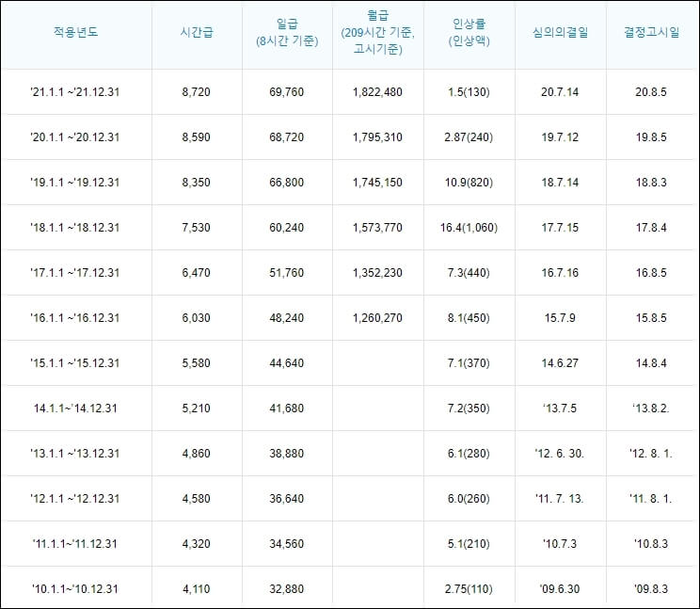This screenshot has height=609, width=700.
Task: Click monthly wage value 1,822,480
Action: (x=377, y=92)
